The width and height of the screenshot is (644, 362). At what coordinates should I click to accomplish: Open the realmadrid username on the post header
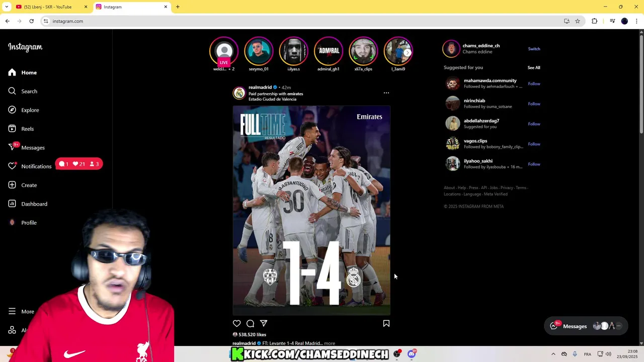point(260,87)
